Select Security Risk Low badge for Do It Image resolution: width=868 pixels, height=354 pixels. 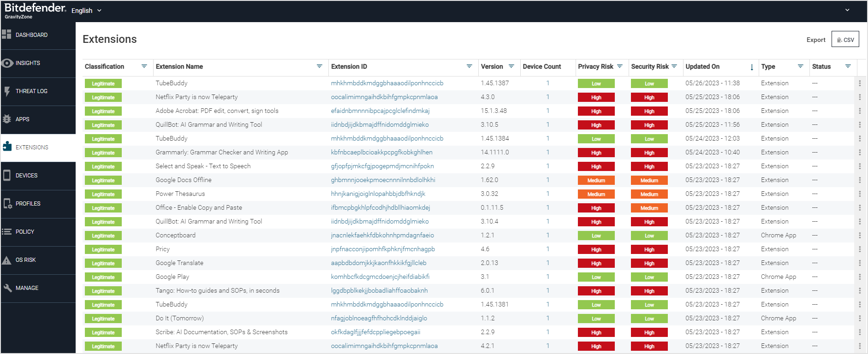point(649,319)
